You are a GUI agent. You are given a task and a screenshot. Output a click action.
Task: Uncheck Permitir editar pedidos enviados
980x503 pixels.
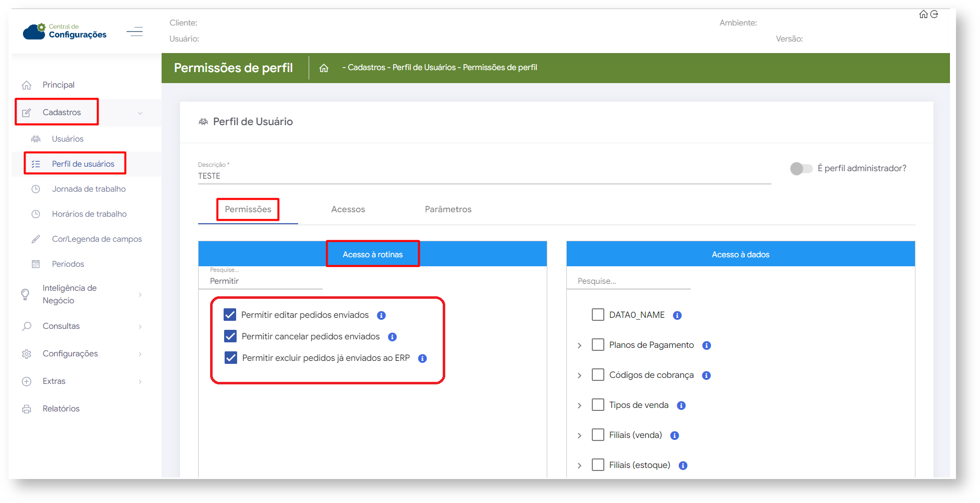(x=230, y=315)
